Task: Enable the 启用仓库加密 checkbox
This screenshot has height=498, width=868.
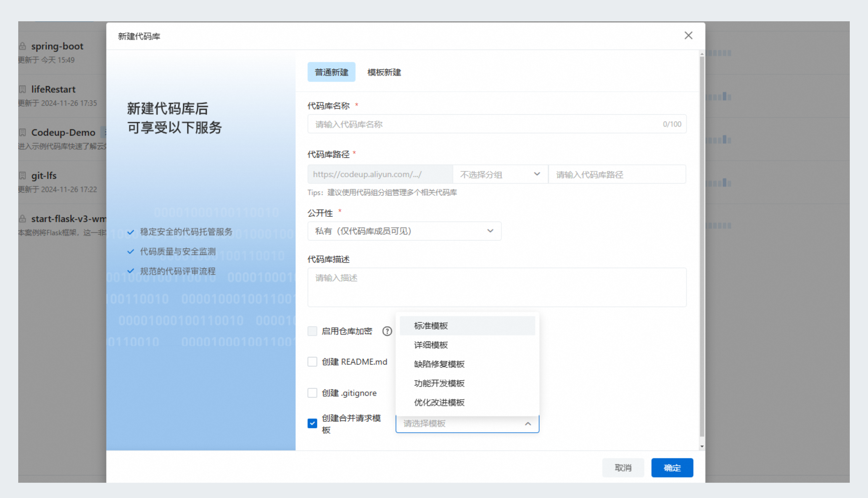Action: coord(312,331)
